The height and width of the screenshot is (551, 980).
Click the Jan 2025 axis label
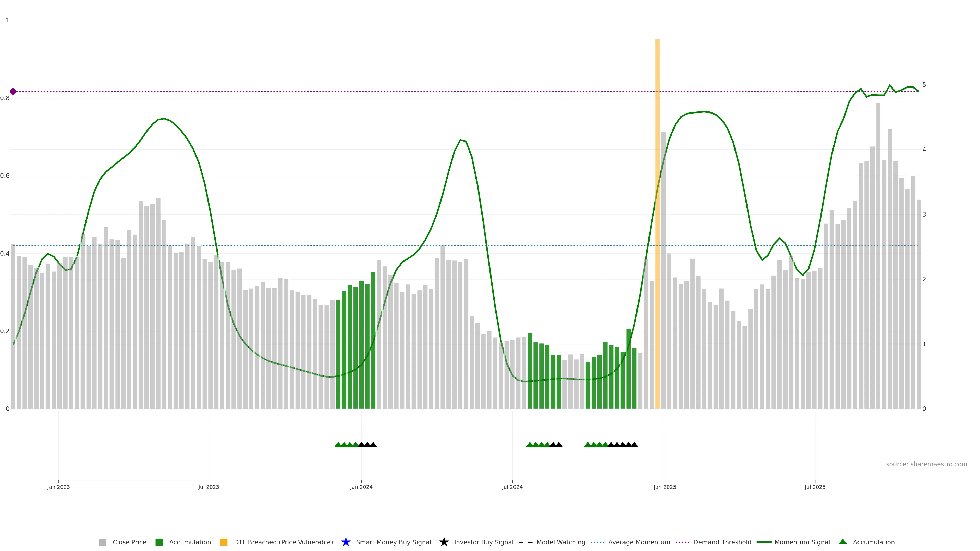pos(665,487)
